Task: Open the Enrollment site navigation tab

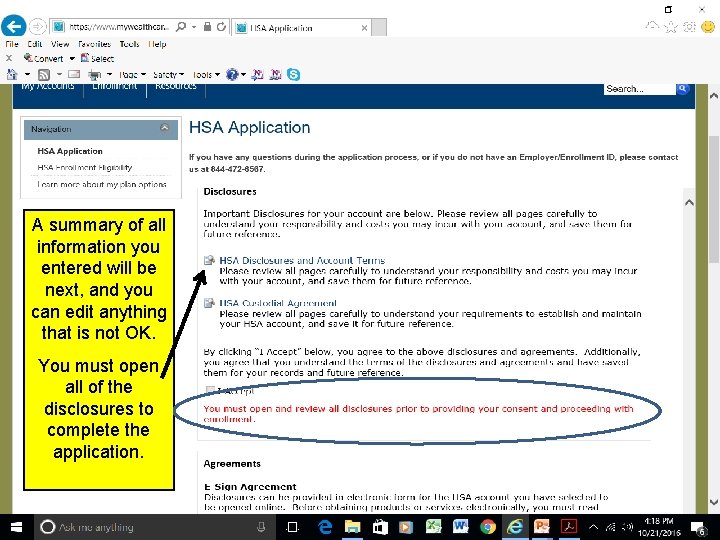Action: click(115, 86)
